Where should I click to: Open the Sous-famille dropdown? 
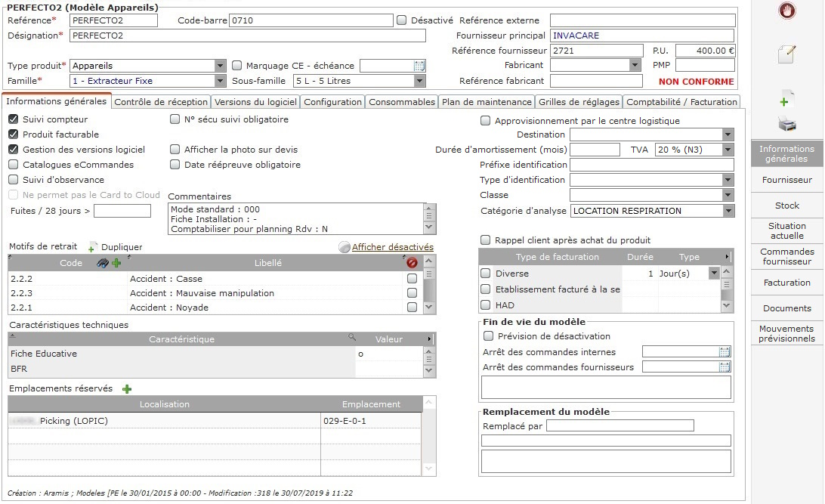click(419, 81)
